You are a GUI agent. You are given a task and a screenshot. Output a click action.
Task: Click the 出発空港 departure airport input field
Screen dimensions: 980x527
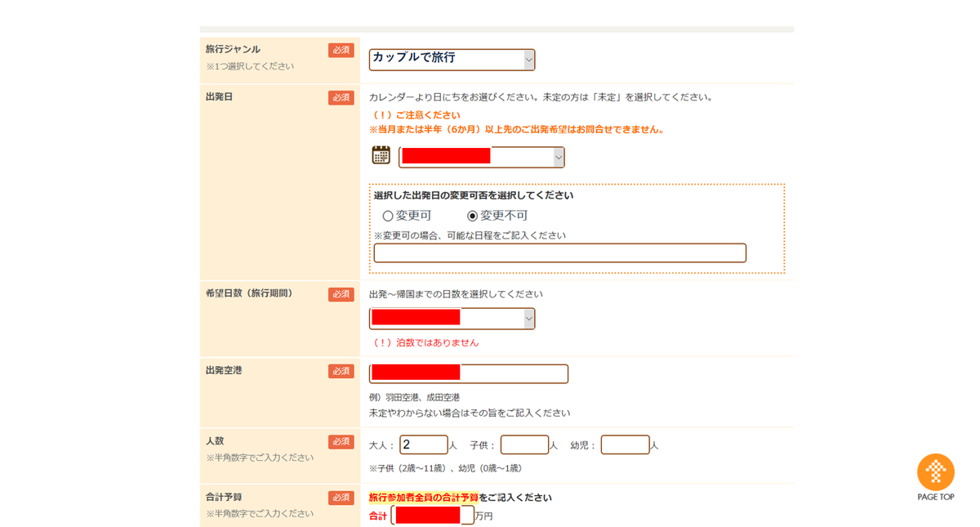(x=469, y=373)
